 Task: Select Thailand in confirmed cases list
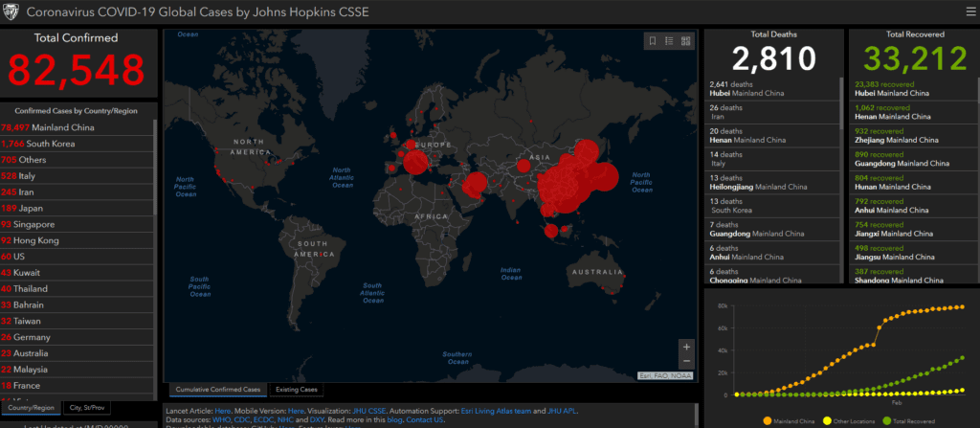point(77,288)
